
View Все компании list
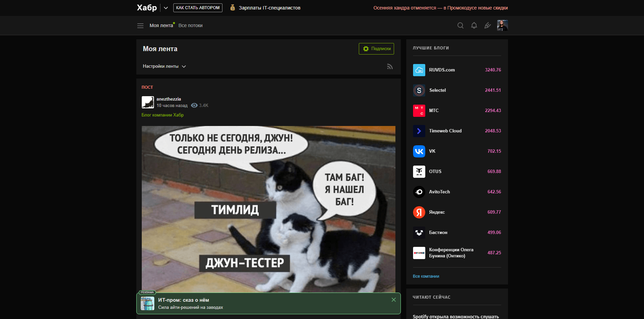[426, 276]
